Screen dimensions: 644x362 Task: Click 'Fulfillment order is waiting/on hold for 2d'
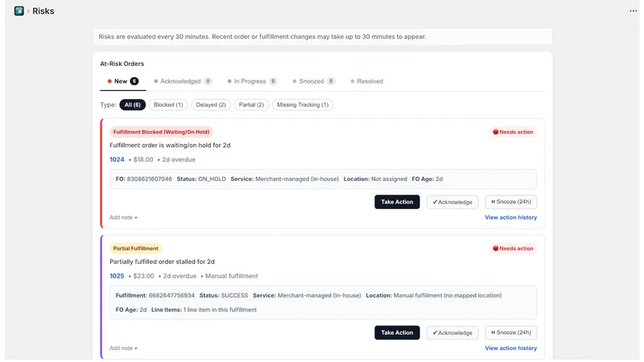click(170, 146)
